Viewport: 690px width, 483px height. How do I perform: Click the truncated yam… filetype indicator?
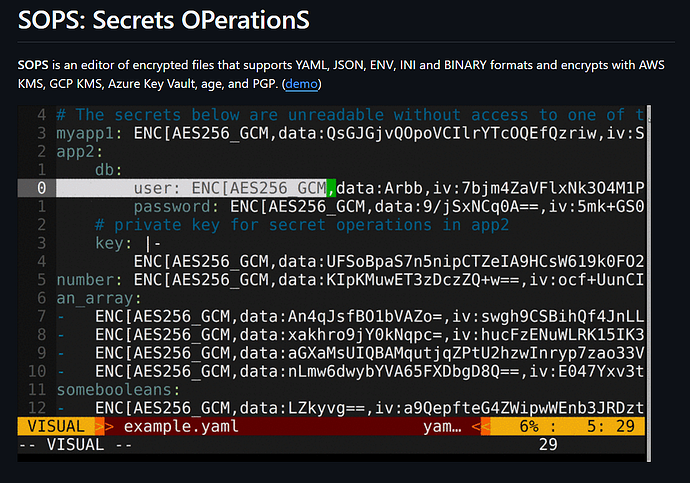click(x=441, y=427)
